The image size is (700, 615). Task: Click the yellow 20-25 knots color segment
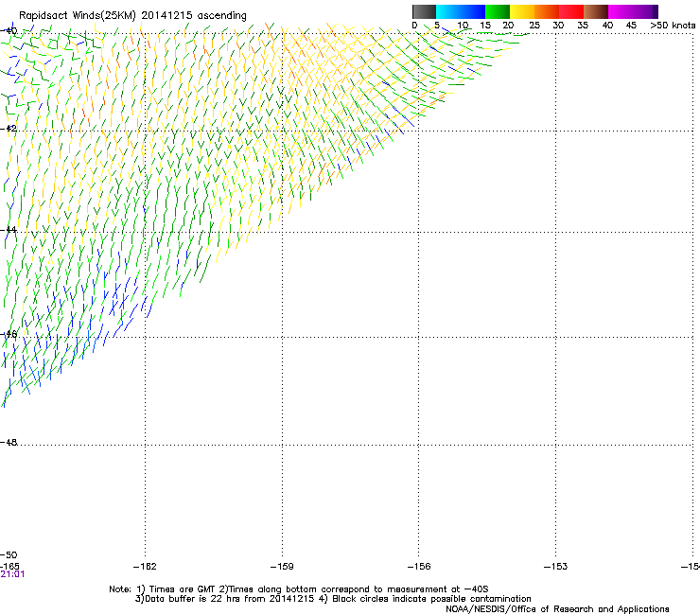coord(522,11)
